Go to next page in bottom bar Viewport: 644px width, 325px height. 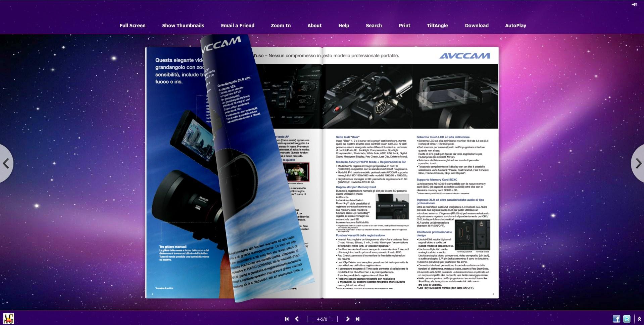point(348,319)
